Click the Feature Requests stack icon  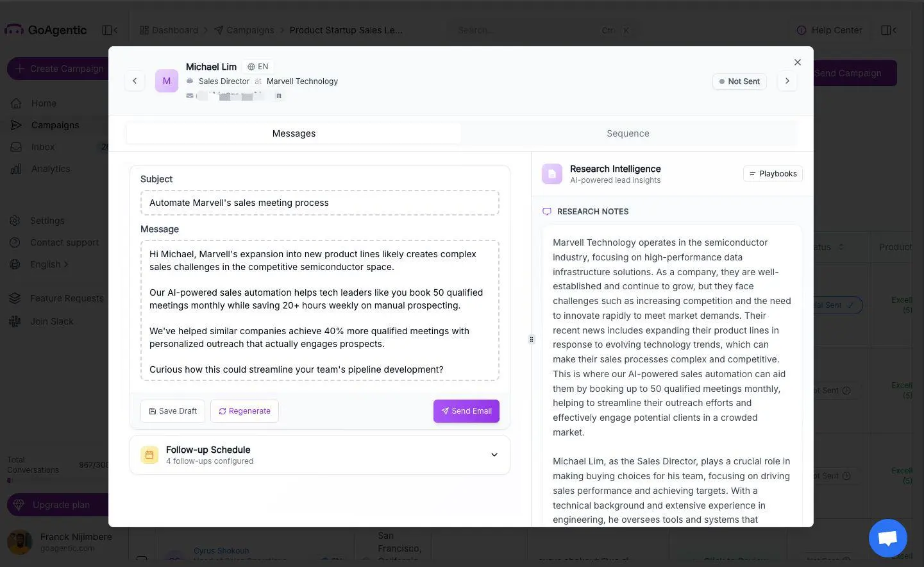15,298
